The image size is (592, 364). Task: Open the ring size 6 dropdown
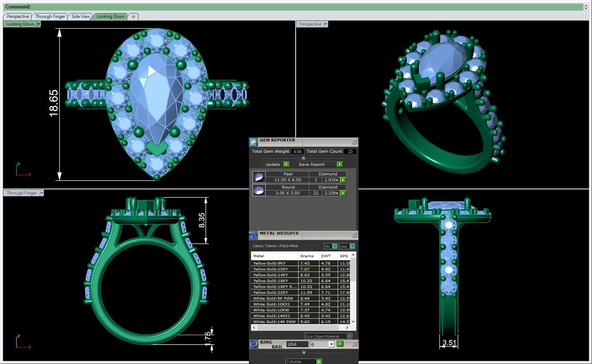point(331,344)
